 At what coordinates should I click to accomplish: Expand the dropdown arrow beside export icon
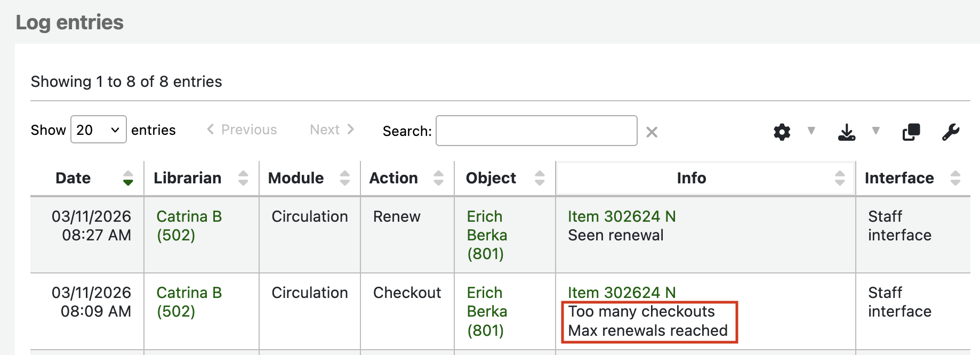pyautogui.click(x=875, y=131)
